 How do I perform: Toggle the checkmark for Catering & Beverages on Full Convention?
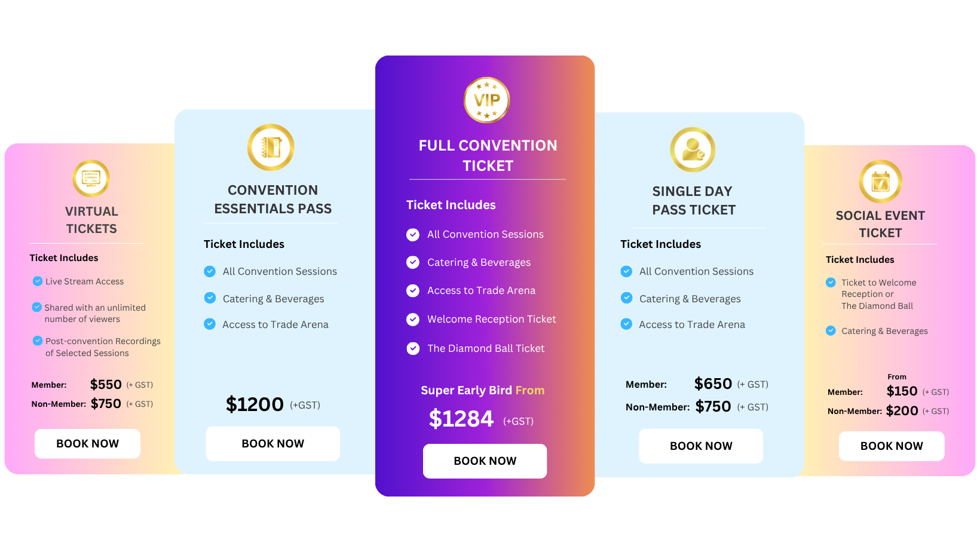click(x=413, y=262)
